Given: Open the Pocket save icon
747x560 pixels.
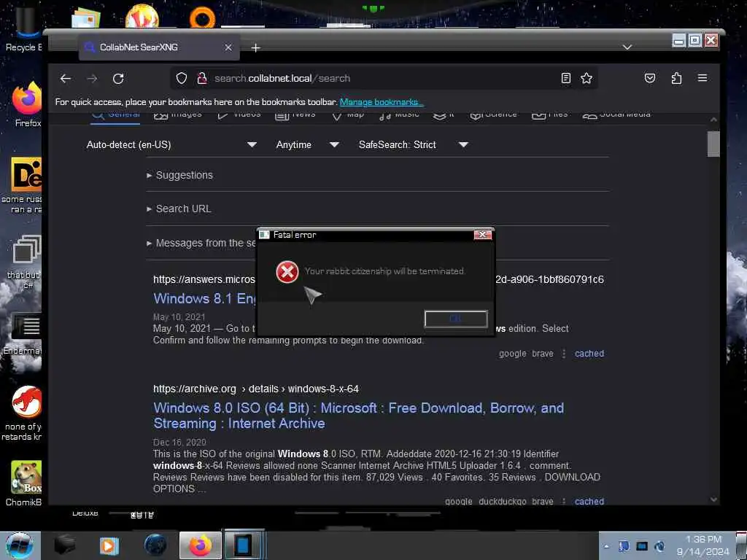Looking at the screenshot, I should (650, 78).
